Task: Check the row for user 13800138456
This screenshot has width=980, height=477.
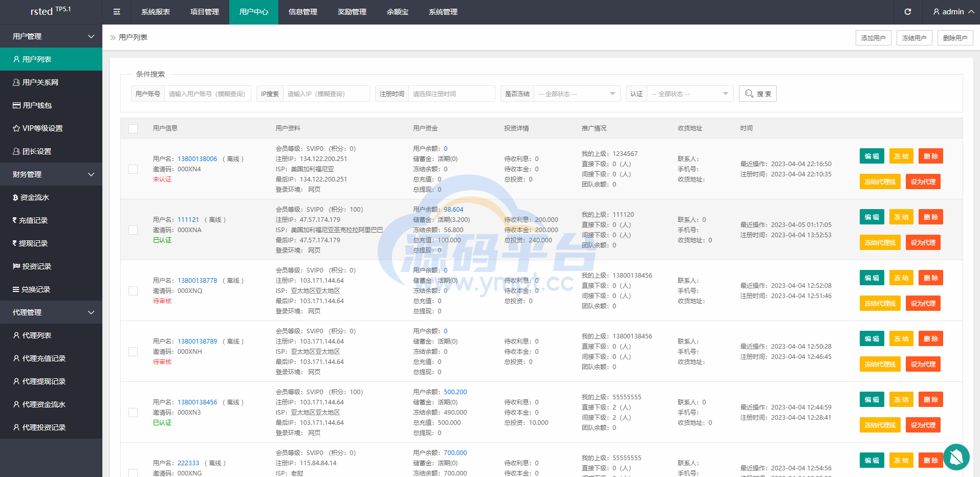Action: [x=133, y=413]
